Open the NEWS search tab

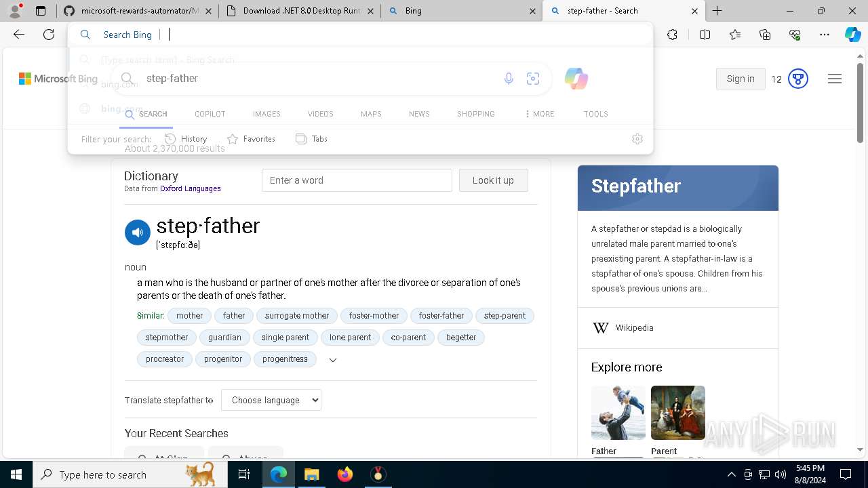coord(419,114)
